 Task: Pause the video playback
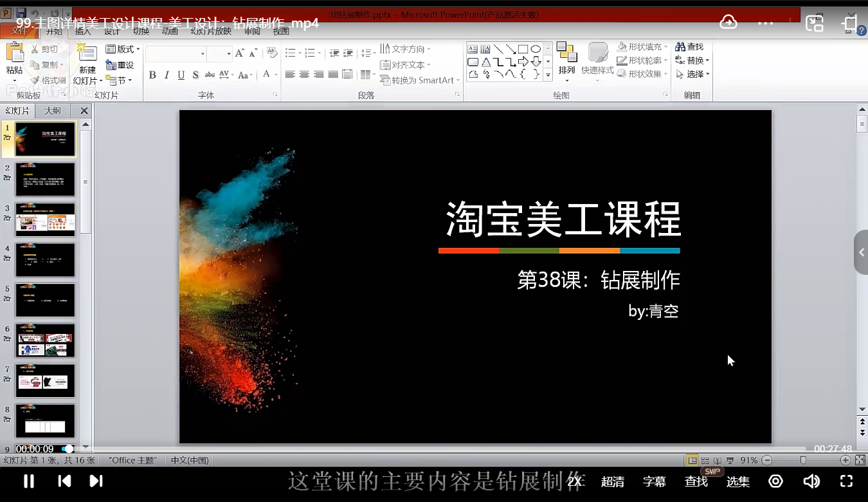coord(29,481)
